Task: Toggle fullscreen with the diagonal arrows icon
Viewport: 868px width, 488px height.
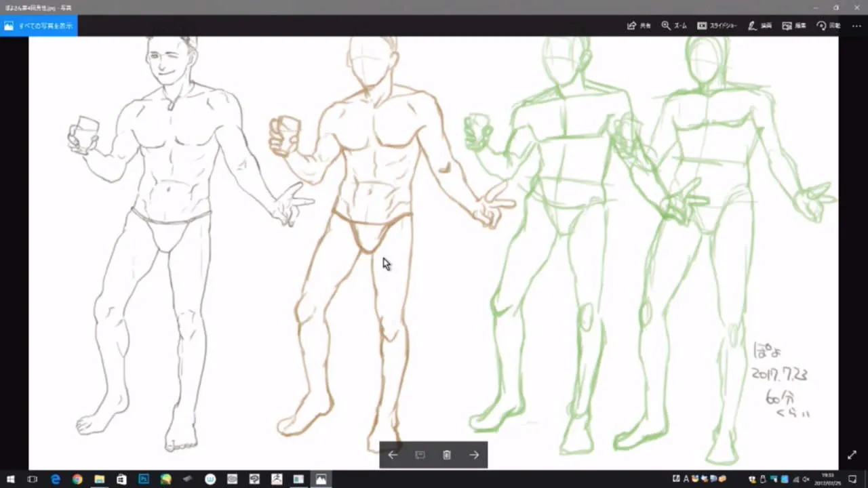Action: point(852,455)
